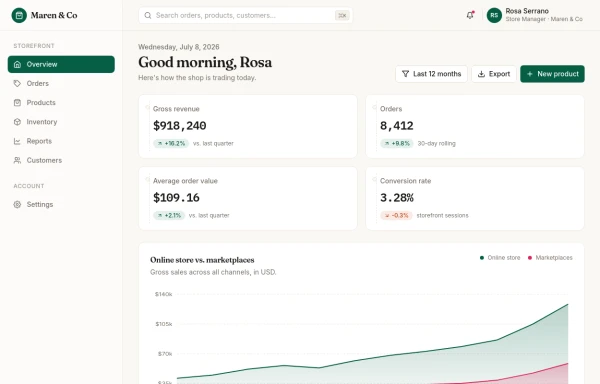Navigate to Inventory
600x384 pixels.
[x=61, y=122]
